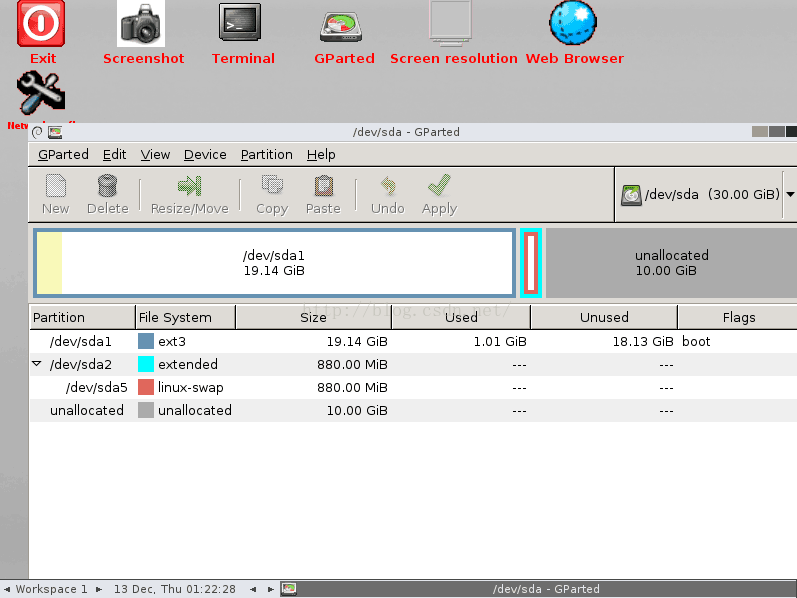The width and height of the screenshot is (797, 598).
Task: Click the Delete partition toolbar icon
Action: 107,186
